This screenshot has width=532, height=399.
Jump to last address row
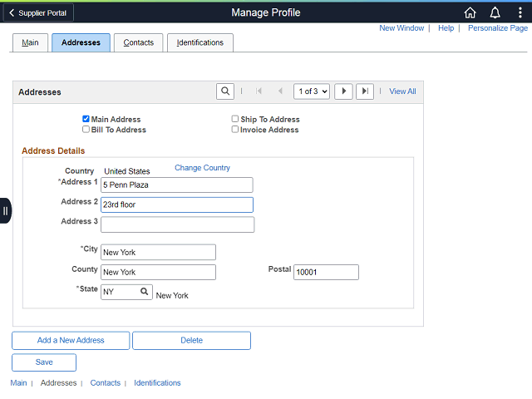[365, 91]
